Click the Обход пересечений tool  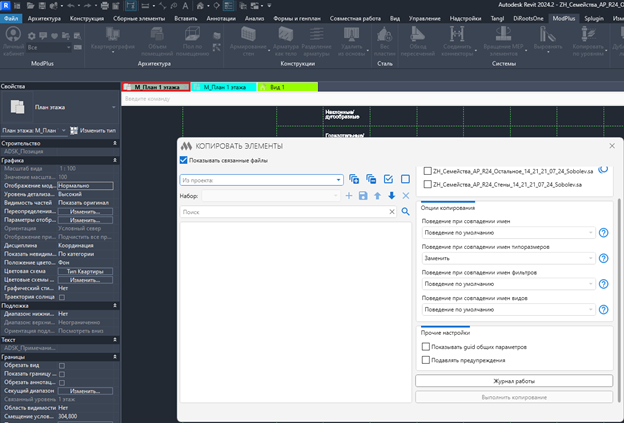click(418, 42)
